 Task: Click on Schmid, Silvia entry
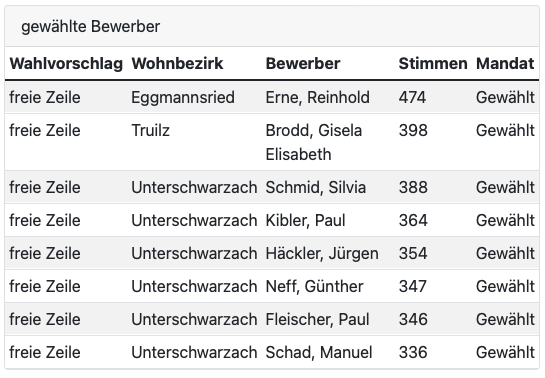[x=316, y=188]
